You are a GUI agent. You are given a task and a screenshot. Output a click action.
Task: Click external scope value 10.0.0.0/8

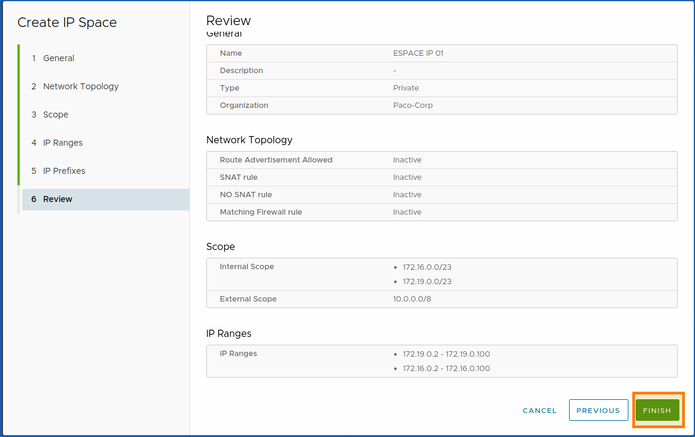point(412,299)
